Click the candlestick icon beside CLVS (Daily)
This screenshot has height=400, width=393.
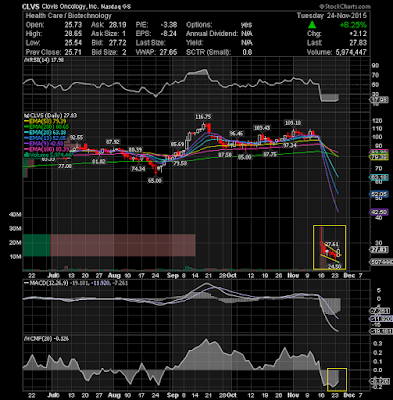25,115
